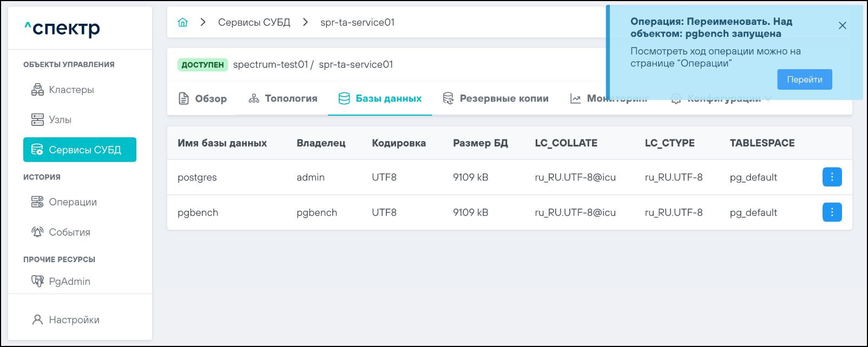Viewport: 868px width, 347px height.
Task: Open Кластеры in the sidebar
Action: pos(71,90)
